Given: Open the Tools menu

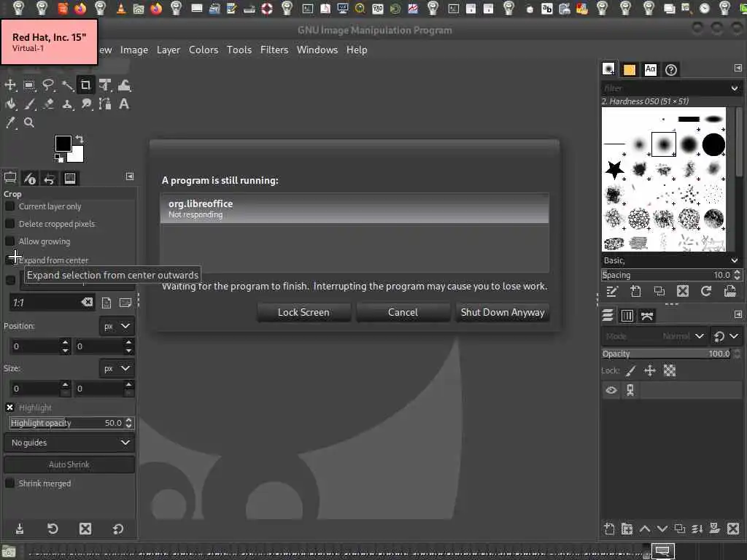Looking at the screenshot, I should [239, 50].
